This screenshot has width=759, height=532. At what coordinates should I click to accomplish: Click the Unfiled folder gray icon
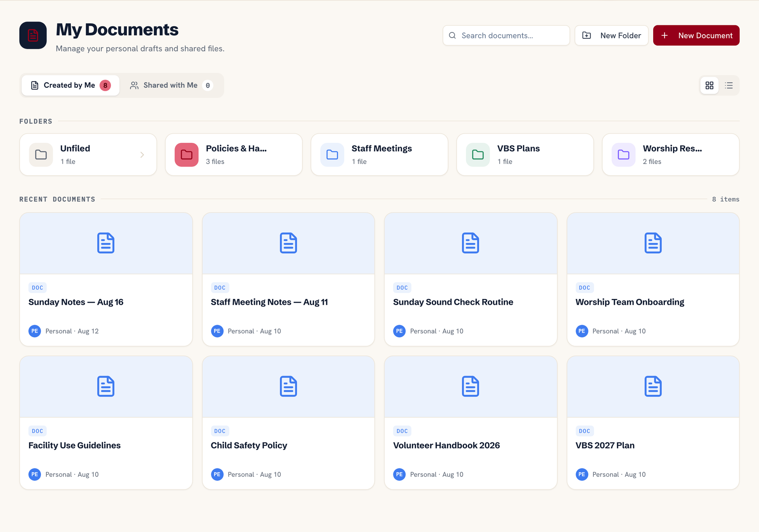click(x=41, y=155)
